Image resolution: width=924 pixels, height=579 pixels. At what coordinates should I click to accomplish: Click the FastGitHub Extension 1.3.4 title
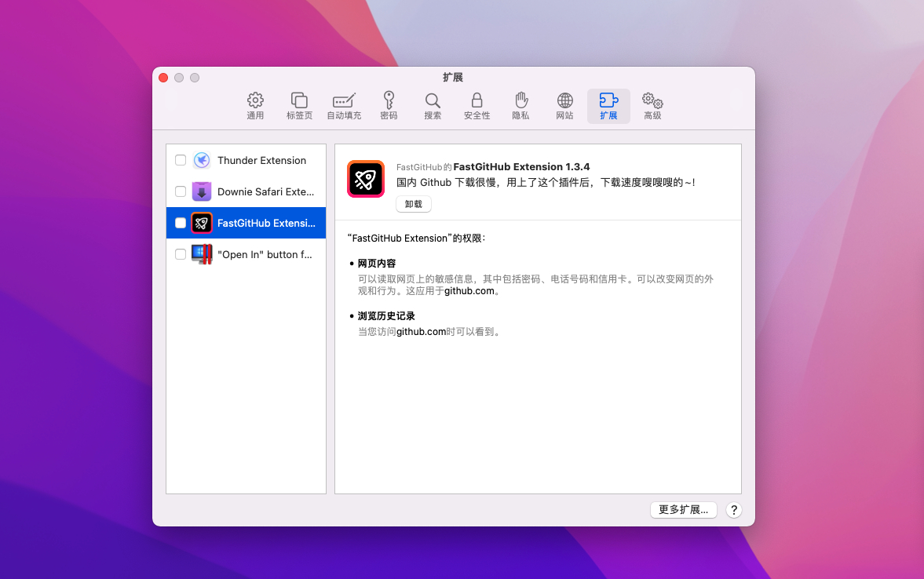pyautogui.click(x=521, y=166)
